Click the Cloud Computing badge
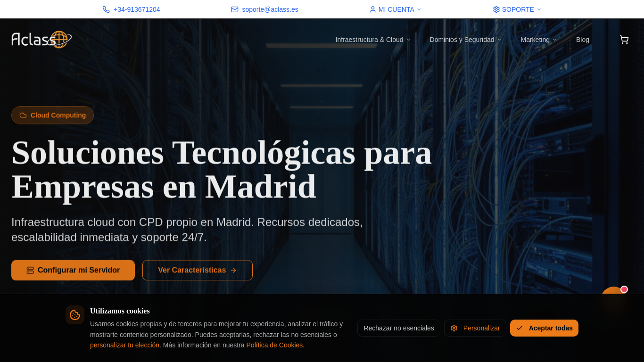This screenshot has height=362, width=644. click(x=52, y=115)
